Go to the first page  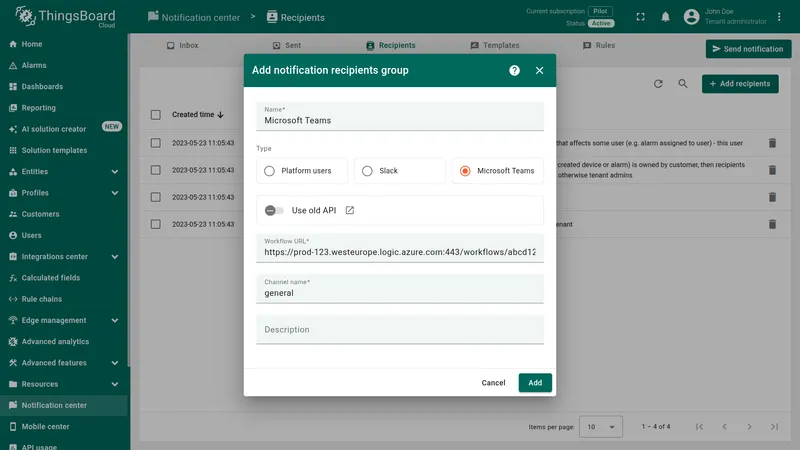click(x=699, y=427)
